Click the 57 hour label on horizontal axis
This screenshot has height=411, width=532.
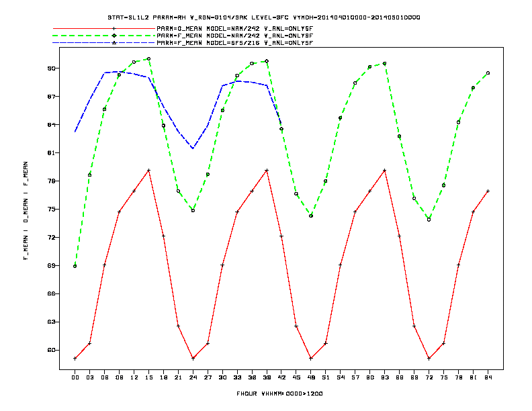[355, 377]
